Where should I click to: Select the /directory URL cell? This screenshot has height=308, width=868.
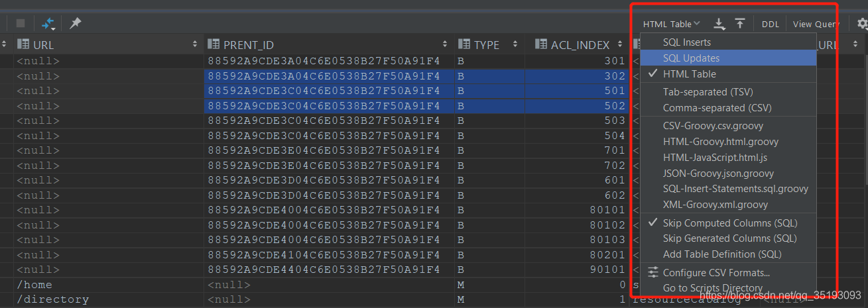click(108, 299)
